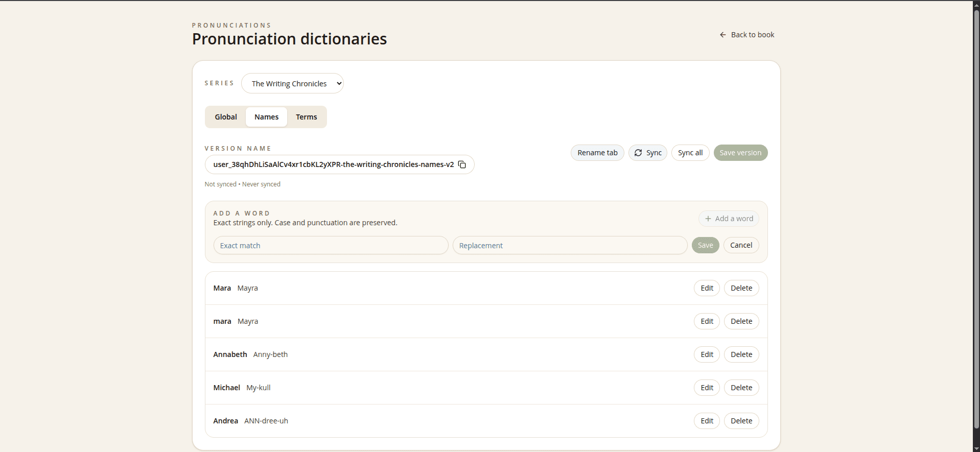Click into the Replacement text field
This screenshot has height=452, width=980.
(x=569, y=246)
